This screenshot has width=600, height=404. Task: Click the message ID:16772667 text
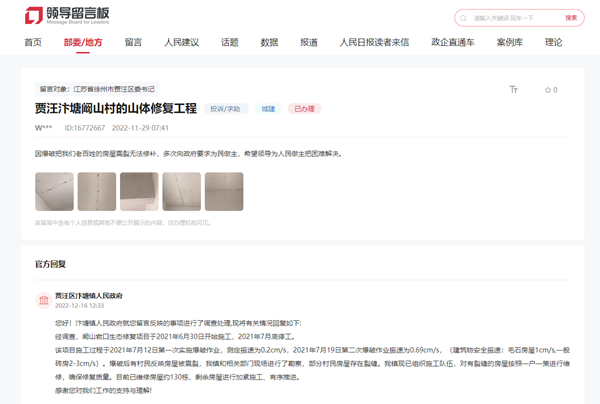pos(85,128)
